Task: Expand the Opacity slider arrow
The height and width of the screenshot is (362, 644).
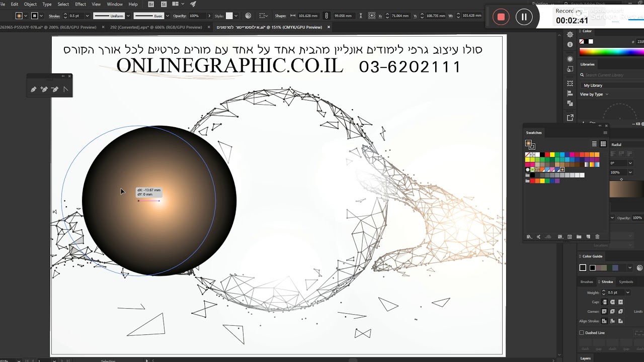Action: 209,16
